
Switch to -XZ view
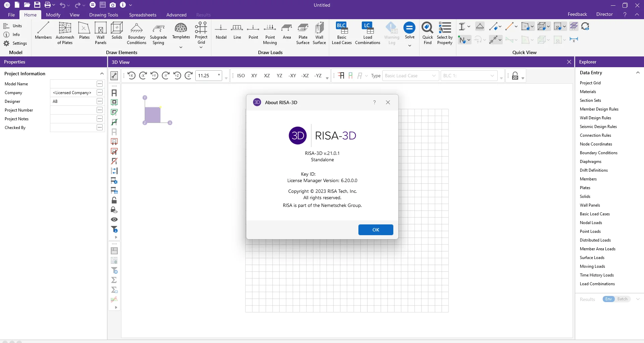point(305,76)
